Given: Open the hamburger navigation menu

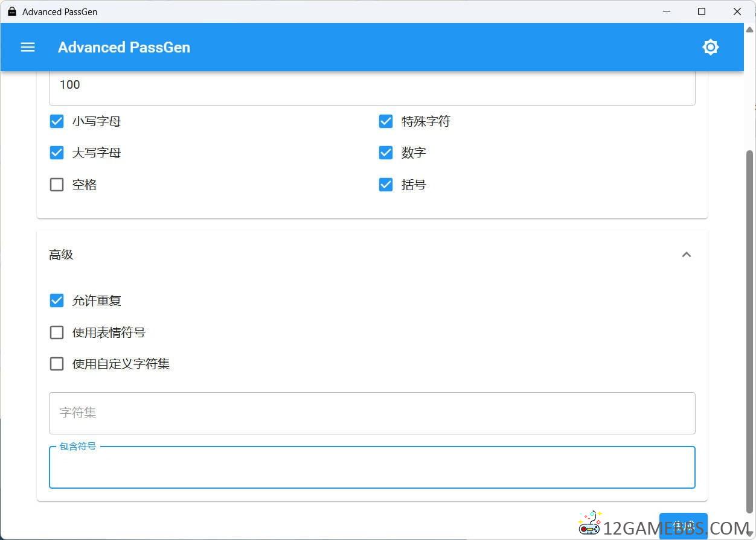Looking at the screenshot, I should click(x=28, y=47).
